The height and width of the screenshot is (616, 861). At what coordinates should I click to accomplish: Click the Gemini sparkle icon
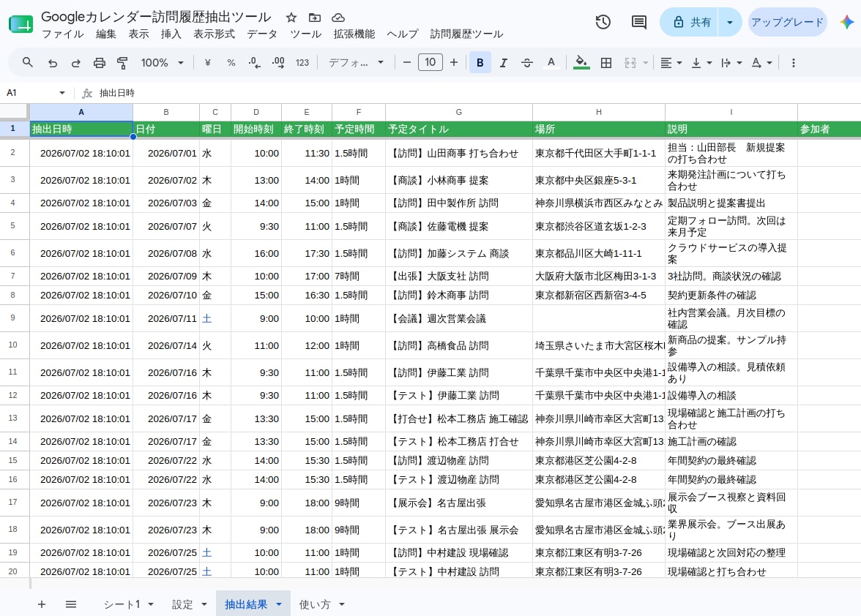[846, 22]
